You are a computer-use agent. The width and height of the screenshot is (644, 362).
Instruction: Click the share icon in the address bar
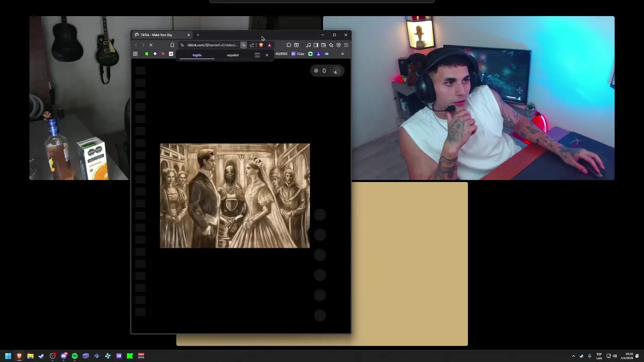point(252,45)
